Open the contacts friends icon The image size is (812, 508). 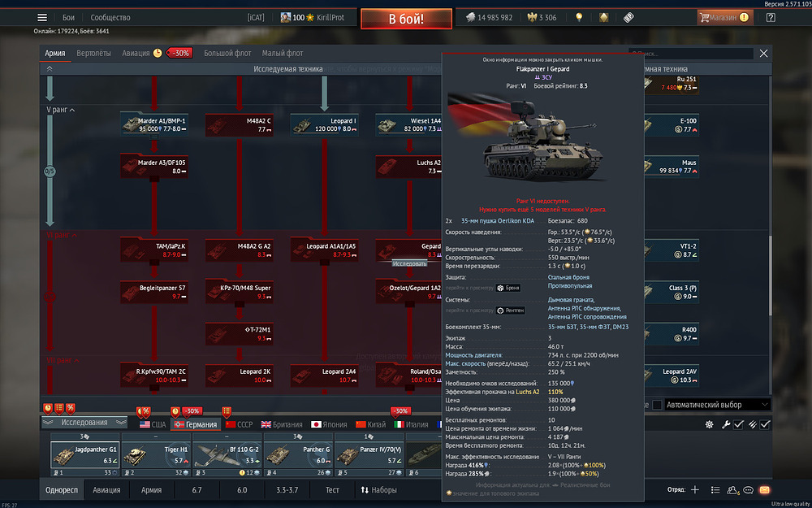coord(732,490)
